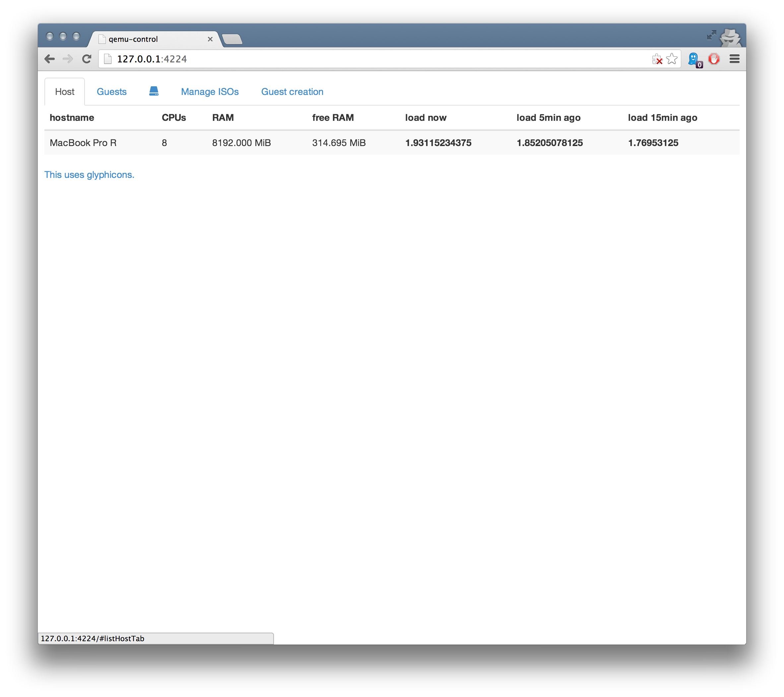Click the browser forward arrow

pos(68,59)
